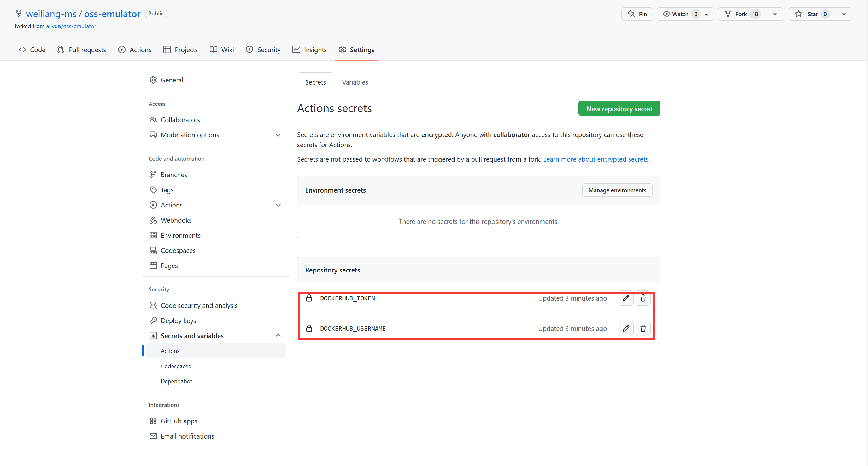Delete the DOCKERHUB_TOKEN secret trash icon
This screenshot has width=868, height=466.
(643, 298)
